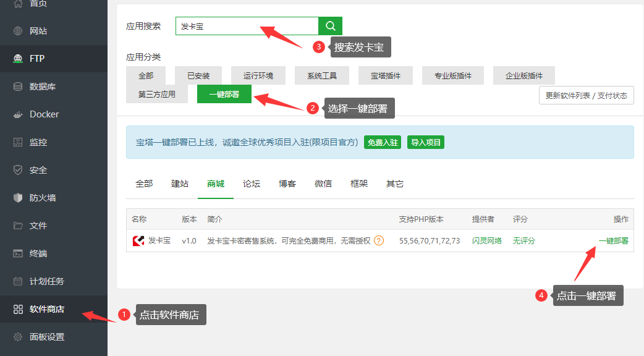The image size is (644, 356).
Task: Switch to the 商城 tab
Action: pyautogui.click(x=216, y=184)
